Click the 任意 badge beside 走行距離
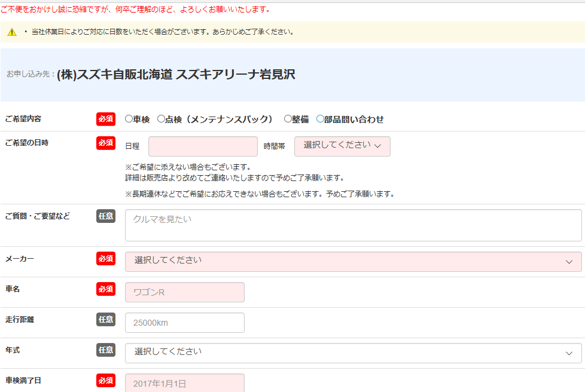This screenshot has width=585, height=392. click(x=106, y=319)
